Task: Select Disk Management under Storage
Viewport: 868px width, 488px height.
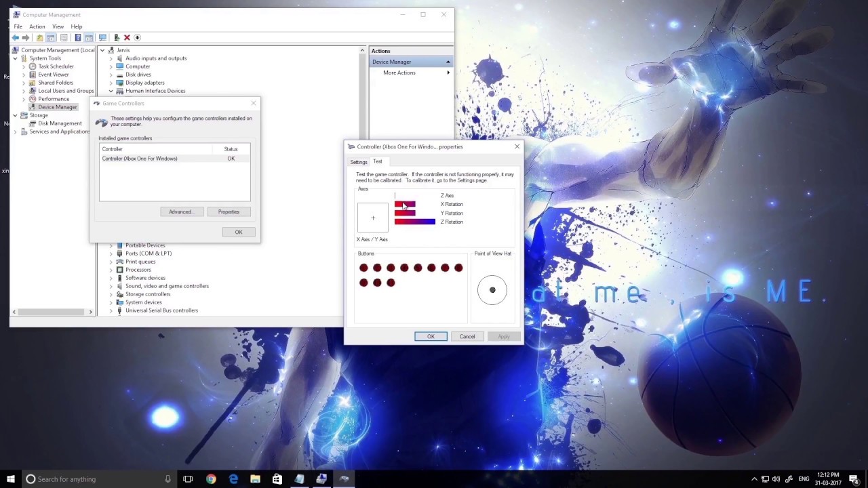Action: click(60, 123)
